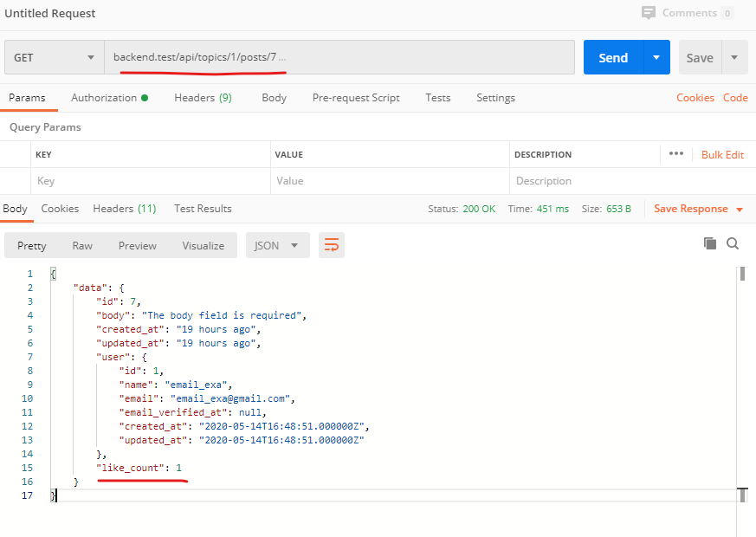Click the request URL field
The width and height of the screenshot is (756, 537).
[339, 57]
